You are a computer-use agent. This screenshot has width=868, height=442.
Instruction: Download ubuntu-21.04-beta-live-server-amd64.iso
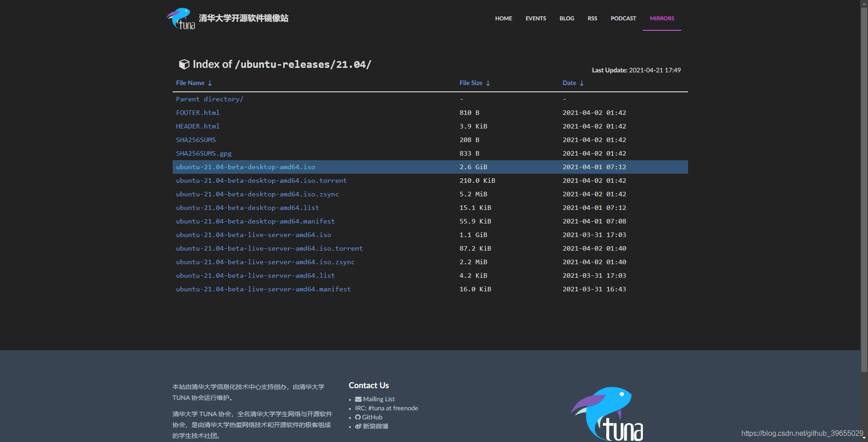tap(254, 235)
